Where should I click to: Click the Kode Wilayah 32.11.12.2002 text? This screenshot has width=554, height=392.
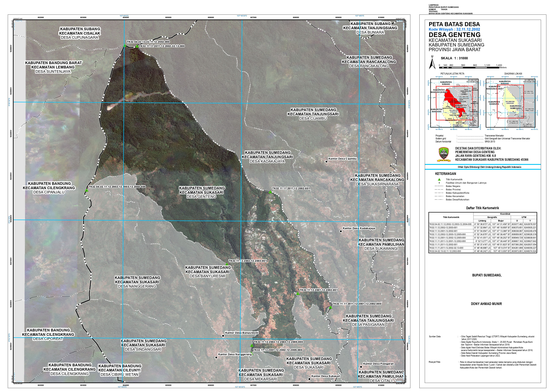[x=454, y=29]
